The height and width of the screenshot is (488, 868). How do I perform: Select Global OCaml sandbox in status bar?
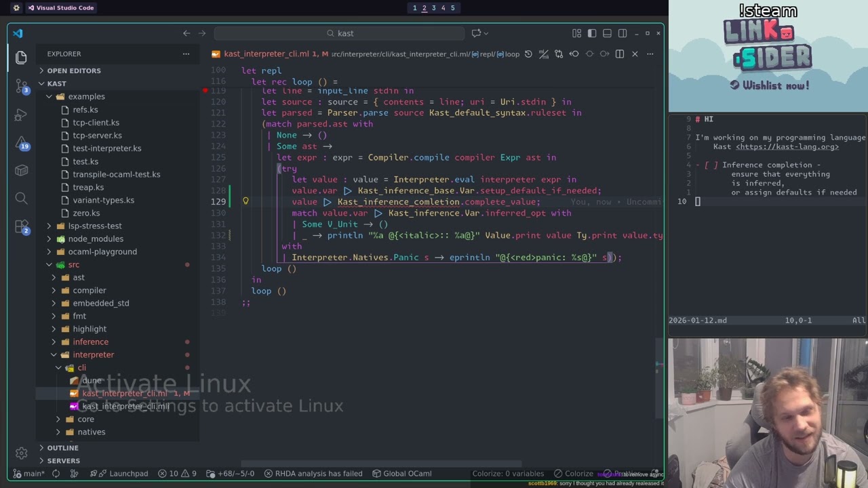click(x=402, y=473)
